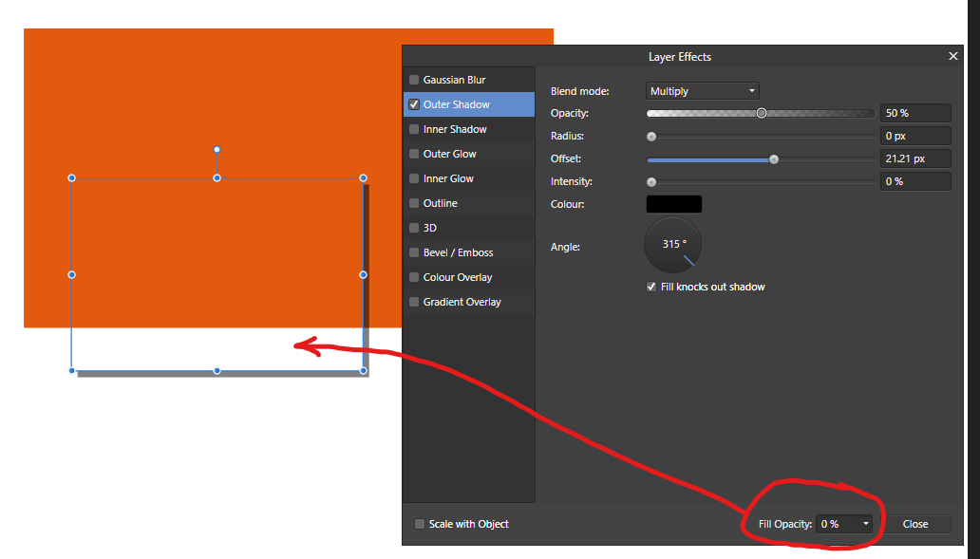The height and width of the screenshot is (559, 980).
Task: Select the Outer Glow effect
Action: tap(448, 154)
